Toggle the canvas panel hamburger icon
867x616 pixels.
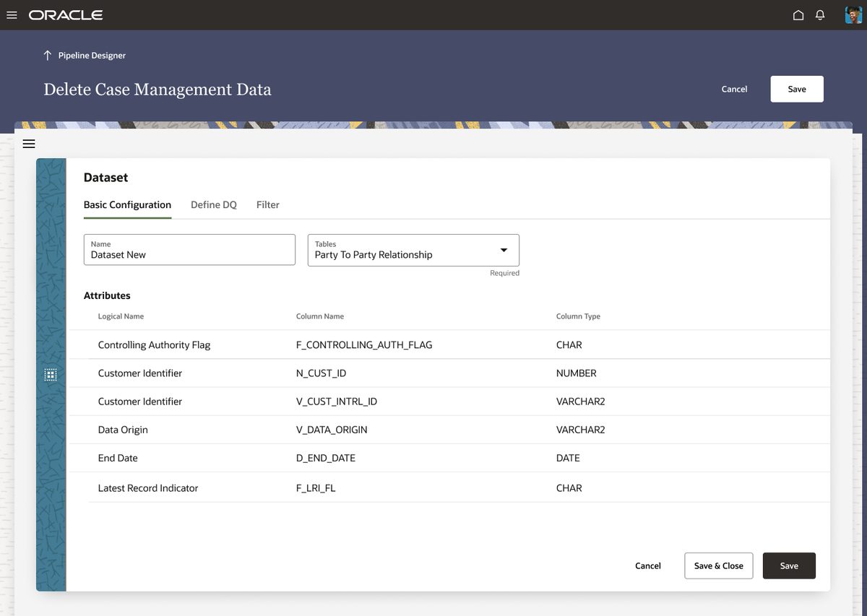(x=29, y=144)
